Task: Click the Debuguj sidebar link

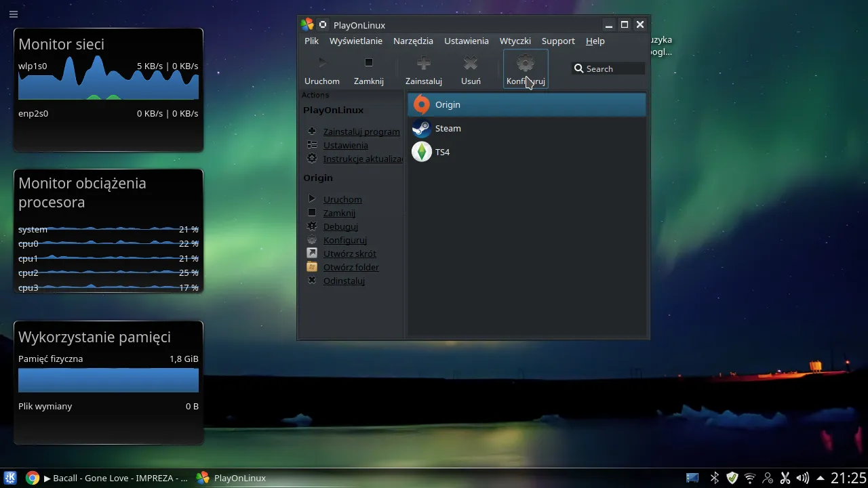Action: click(x=340, y=226)
